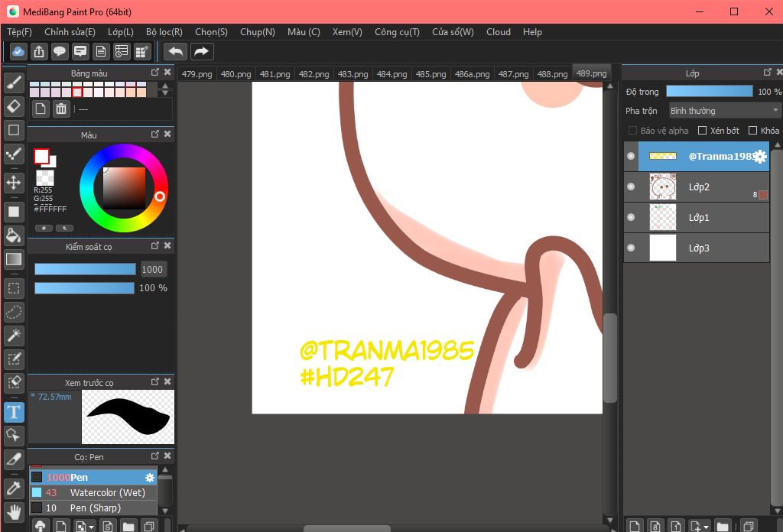Select the Lớp2 layer row
This screenshot has width=783, height=532.
696,187
